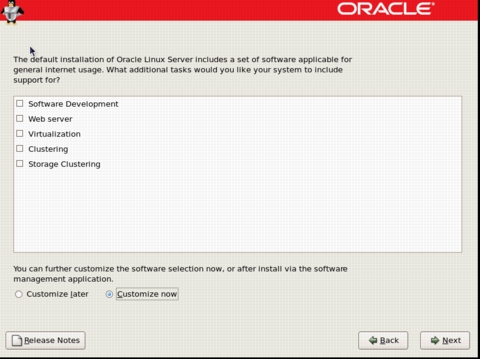The width and height of the screenshot is (482, 360).
Task: Click the ORACLE logo in the header
Action: 386,9
